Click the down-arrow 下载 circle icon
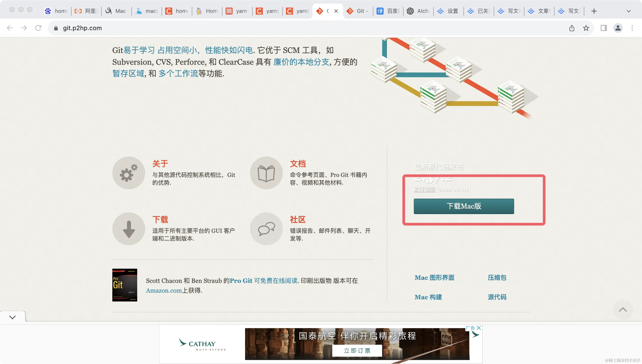 129,229
